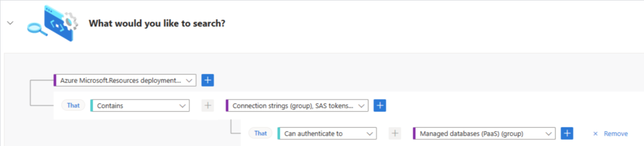
Task: Click the chevron arrow in Azure deployment box
Action: [x=189, y=81]
